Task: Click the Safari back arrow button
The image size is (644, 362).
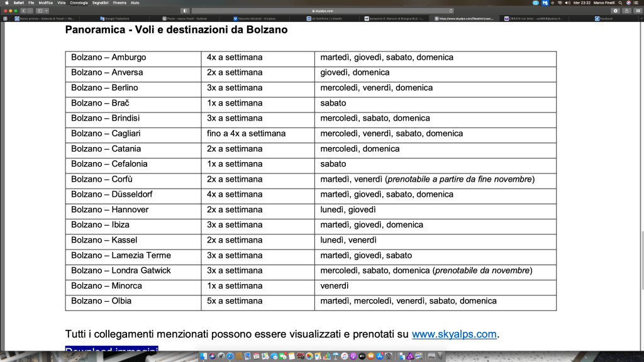Action: [x=23, y=11]
